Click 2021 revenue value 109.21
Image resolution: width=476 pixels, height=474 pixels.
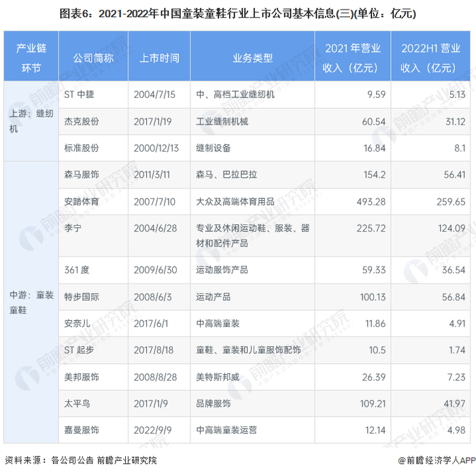pyautogui.click(x=373, y=403)
